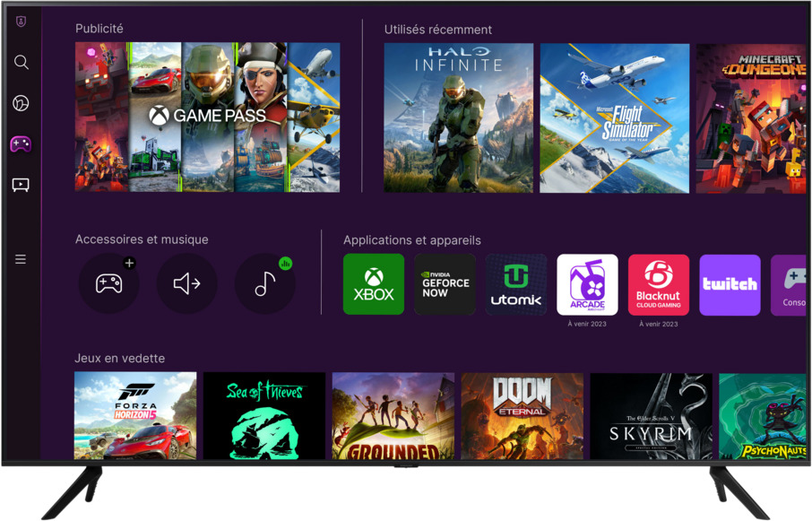Open the Game Pass advertisement banner
This screenshot has height=521, width=812.
(207, 117)
